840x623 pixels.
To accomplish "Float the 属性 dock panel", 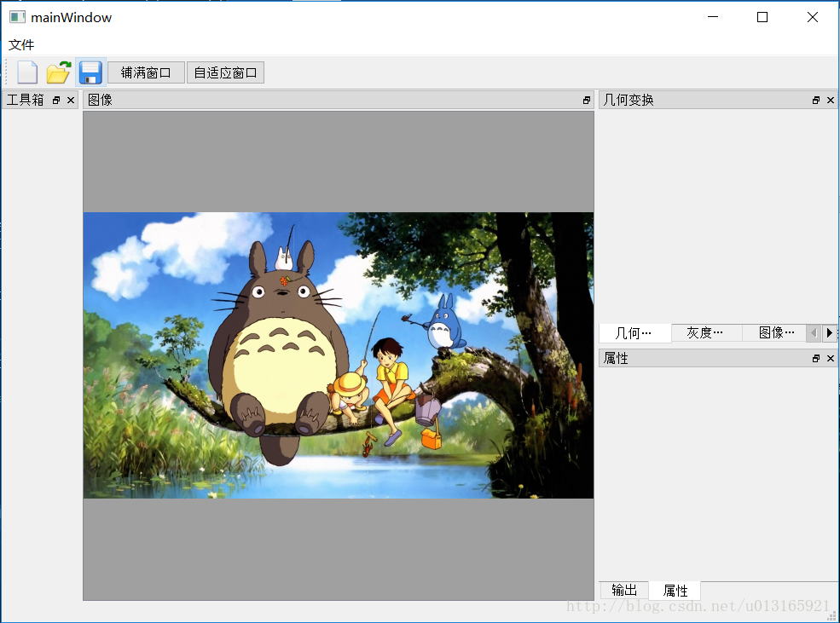I will 816,359.
